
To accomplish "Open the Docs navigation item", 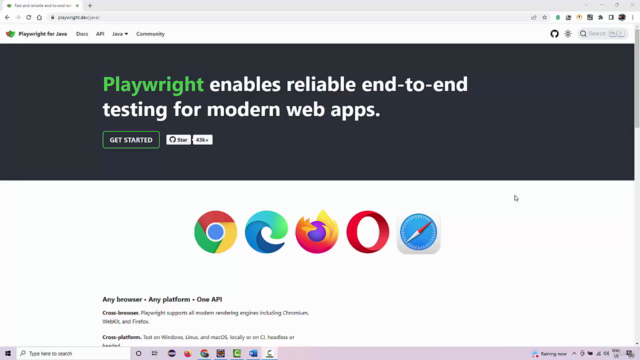I will pos(82,34).
